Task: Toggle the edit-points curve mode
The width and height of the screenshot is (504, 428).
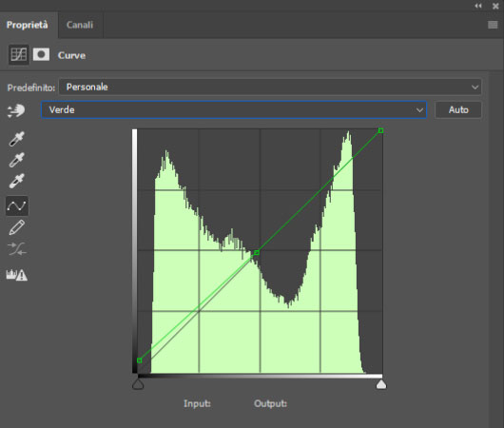Action: [x=17, y=205]
